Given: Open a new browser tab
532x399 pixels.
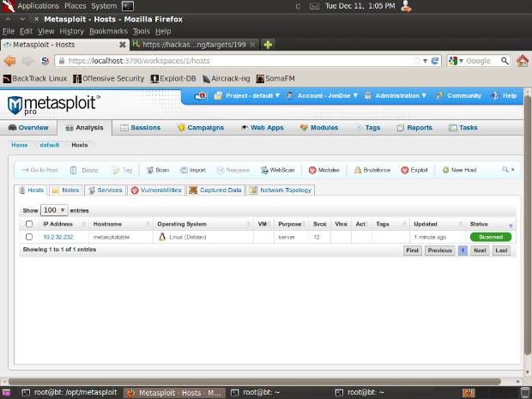Looking at the screenshot, I should coord(269,45).
